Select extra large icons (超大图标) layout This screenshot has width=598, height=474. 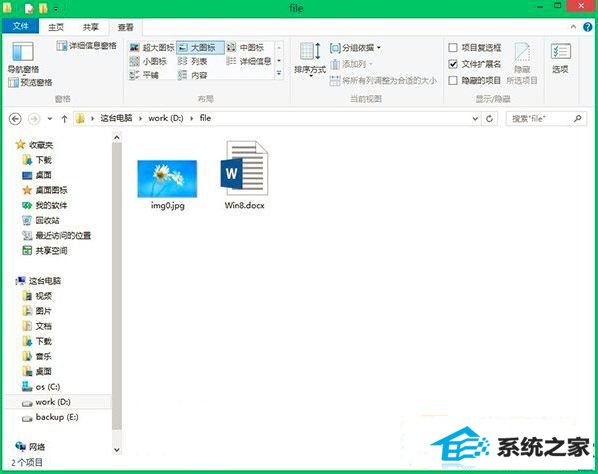pyautogui.click(x=152, y=48)
